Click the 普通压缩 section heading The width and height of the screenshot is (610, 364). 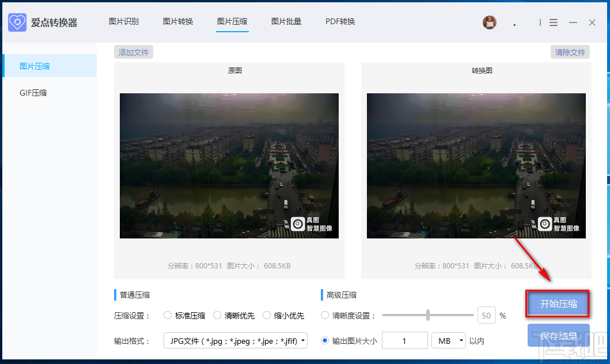135,295
